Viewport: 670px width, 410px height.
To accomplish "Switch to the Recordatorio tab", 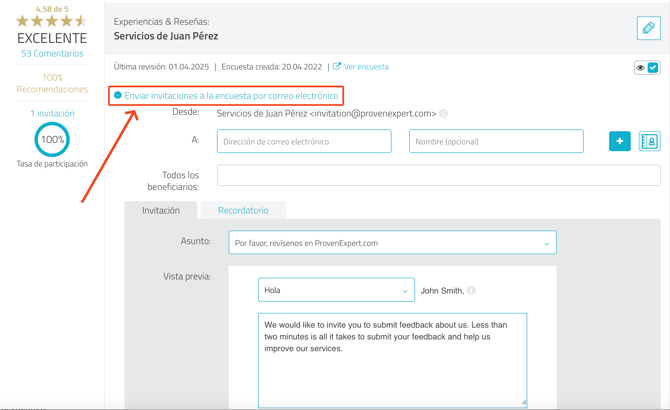I will (x=243, y=210).
